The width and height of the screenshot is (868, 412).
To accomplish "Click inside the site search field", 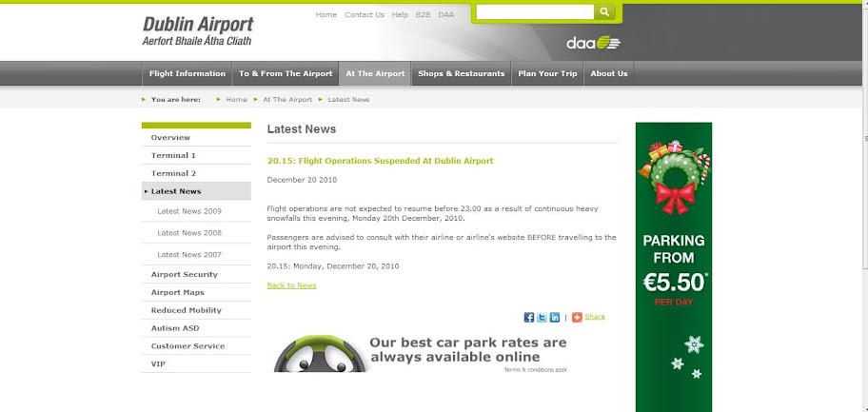I will 535,11.
